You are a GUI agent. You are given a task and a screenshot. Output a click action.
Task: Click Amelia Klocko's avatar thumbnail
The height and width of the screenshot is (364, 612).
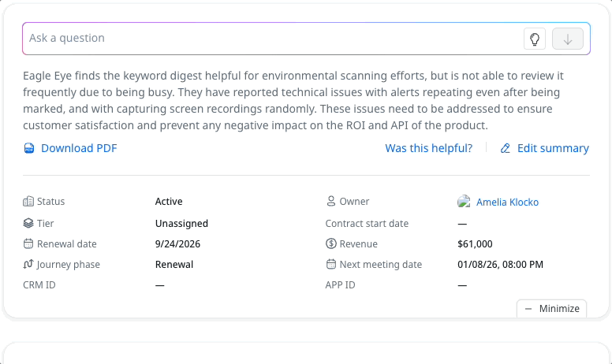click(x=464, y=202)
